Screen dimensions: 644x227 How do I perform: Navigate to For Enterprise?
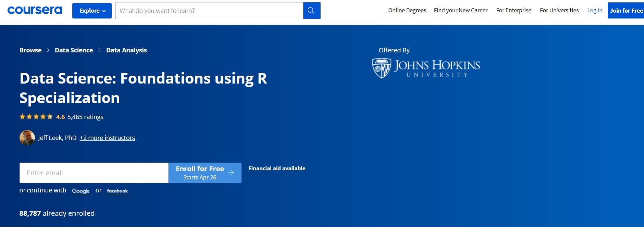coord(513,10)
